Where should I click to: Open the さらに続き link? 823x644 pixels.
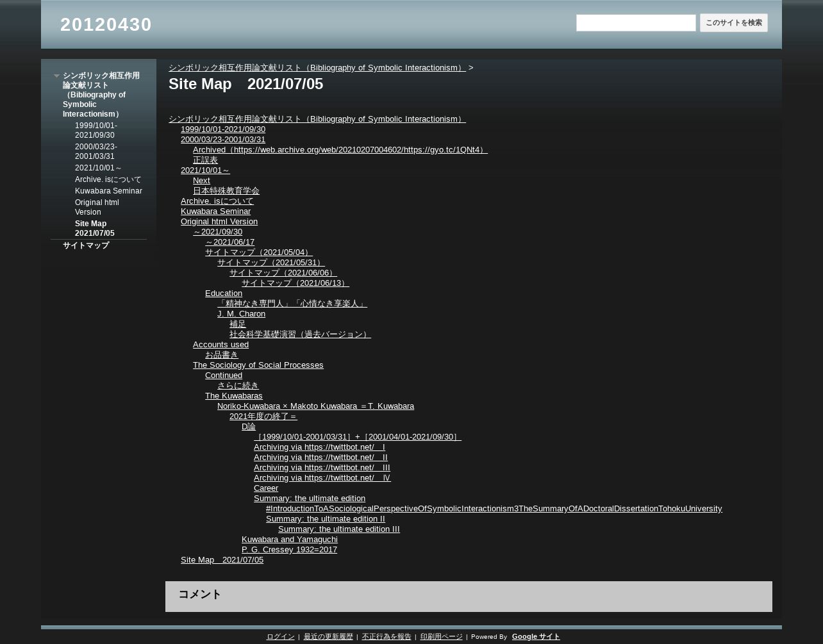click(238, 385)
